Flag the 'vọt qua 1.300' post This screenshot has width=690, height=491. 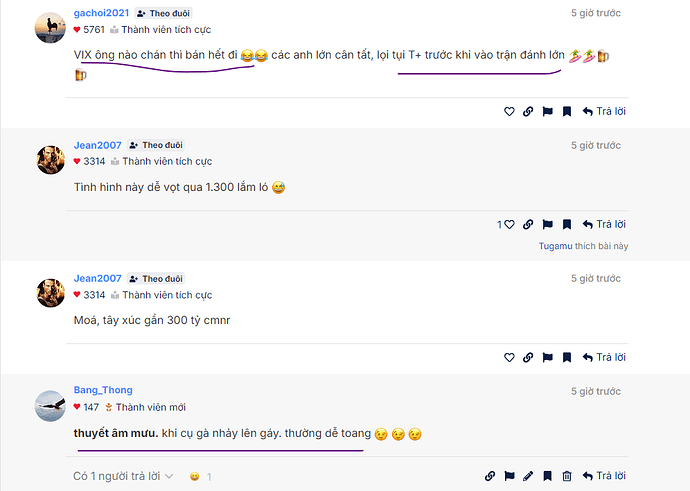(x=547, y=225)
